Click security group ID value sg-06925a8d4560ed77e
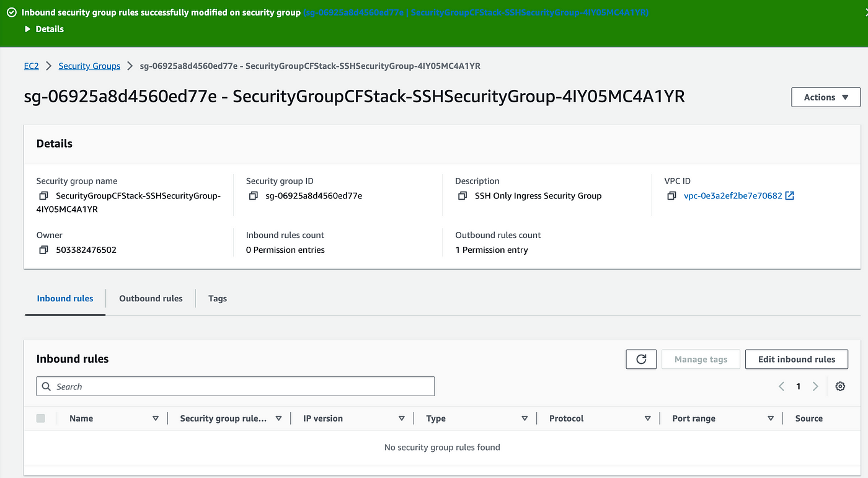Screen dimensions: 868x478 [314, 196]
